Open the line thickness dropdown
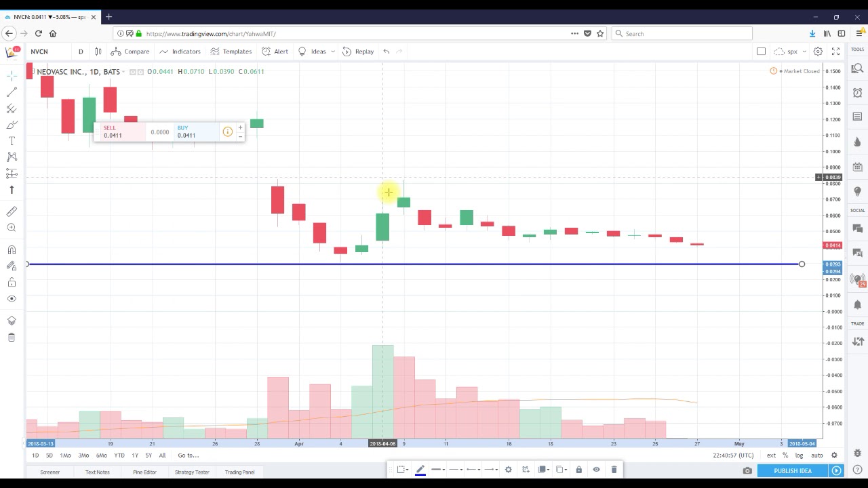 439,470
